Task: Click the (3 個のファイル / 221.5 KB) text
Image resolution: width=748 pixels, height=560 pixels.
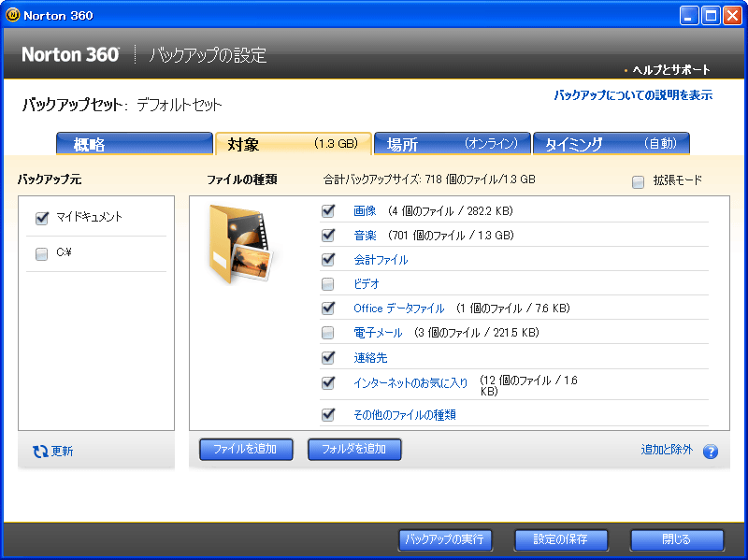Action: (x=477, y=333)
